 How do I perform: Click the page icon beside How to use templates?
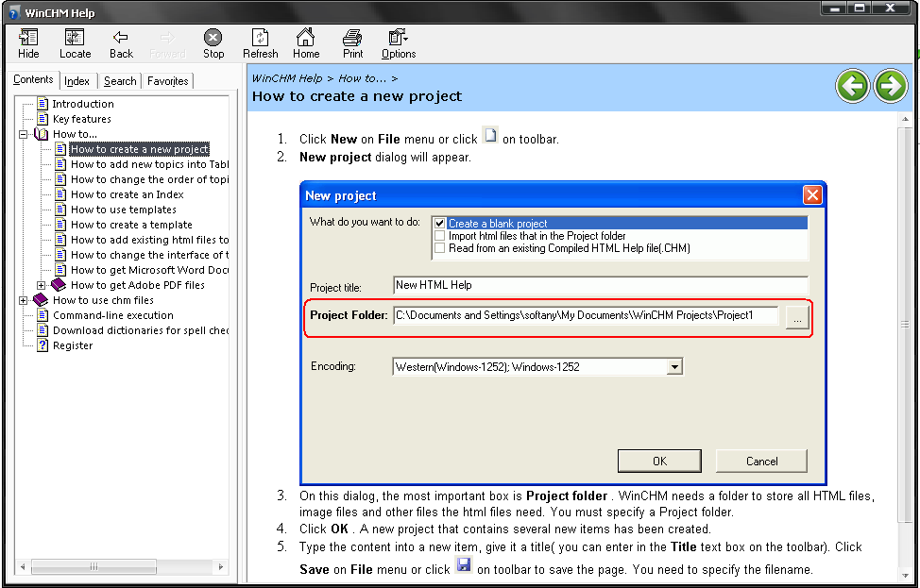coord(60,210)
